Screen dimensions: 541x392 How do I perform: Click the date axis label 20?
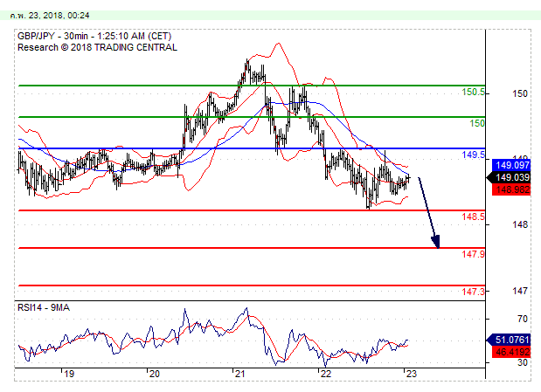(155, 374)
